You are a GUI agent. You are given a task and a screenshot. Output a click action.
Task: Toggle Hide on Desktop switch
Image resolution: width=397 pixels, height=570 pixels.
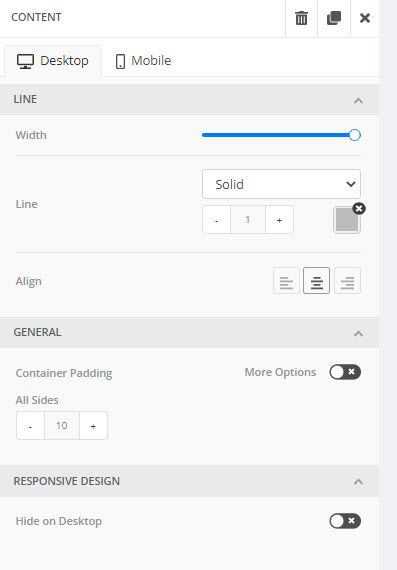345,521
